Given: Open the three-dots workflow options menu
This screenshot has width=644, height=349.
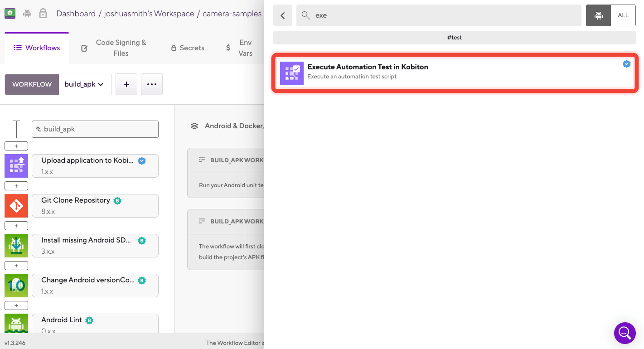Looking at the screenshot, I should (152, 84).
